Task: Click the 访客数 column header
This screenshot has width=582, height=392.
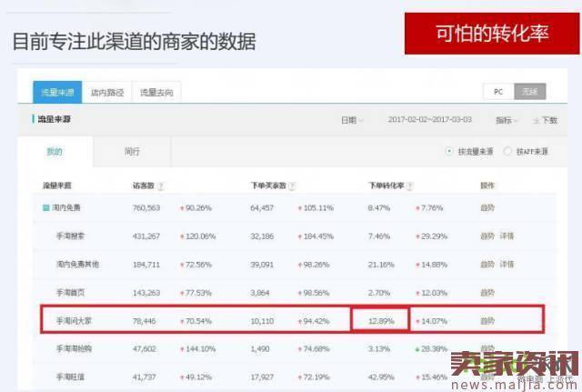Action: point(144,186)
